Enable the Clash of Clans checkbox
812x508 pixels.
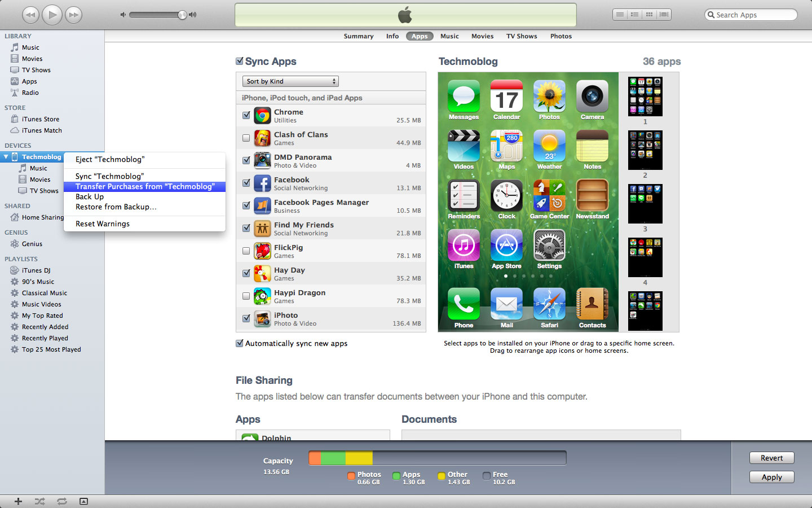pos(246,138)
